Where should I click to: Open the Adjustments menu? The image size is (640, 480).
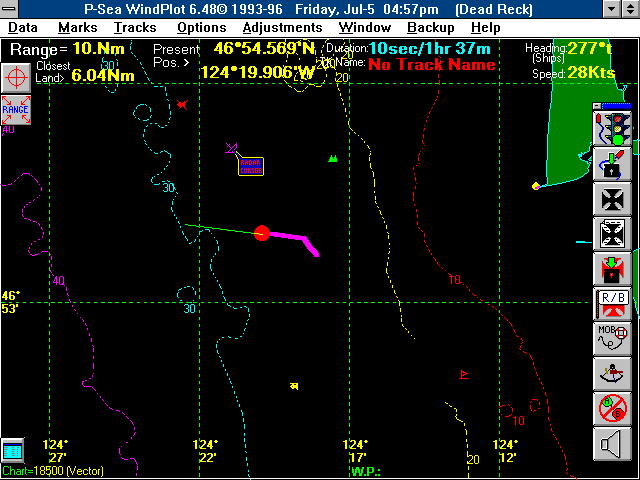pos(282,28)
